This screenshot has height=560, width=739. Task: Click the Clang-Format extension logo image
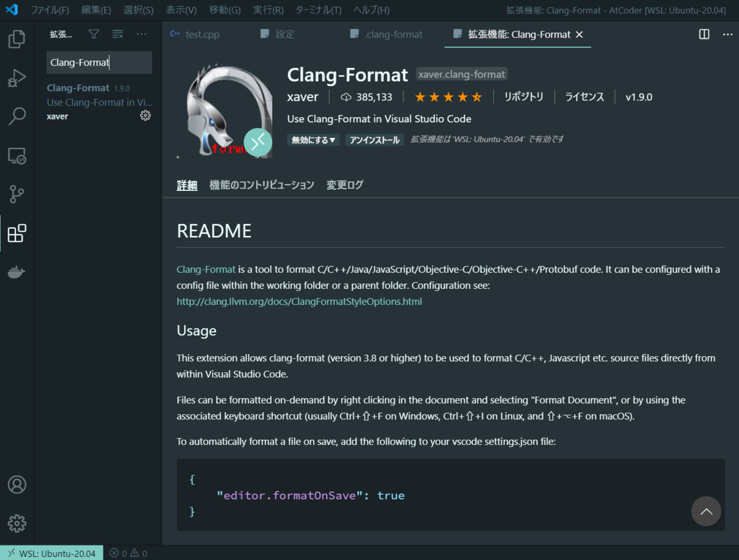[224, 110]
